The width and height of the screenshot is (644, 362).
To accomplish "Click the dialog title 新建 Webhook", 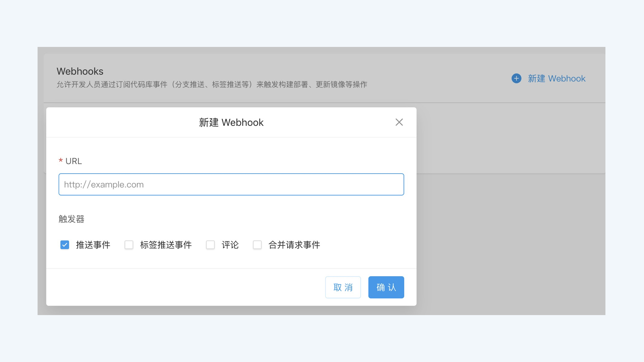I will click(x=231, y=123).
